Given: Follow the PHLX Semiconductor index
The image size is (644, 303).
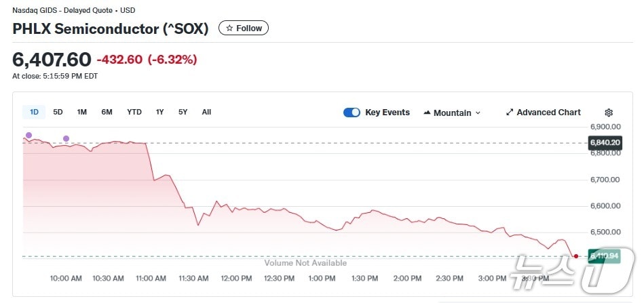Looking at the screenshot, I should 244,28.
